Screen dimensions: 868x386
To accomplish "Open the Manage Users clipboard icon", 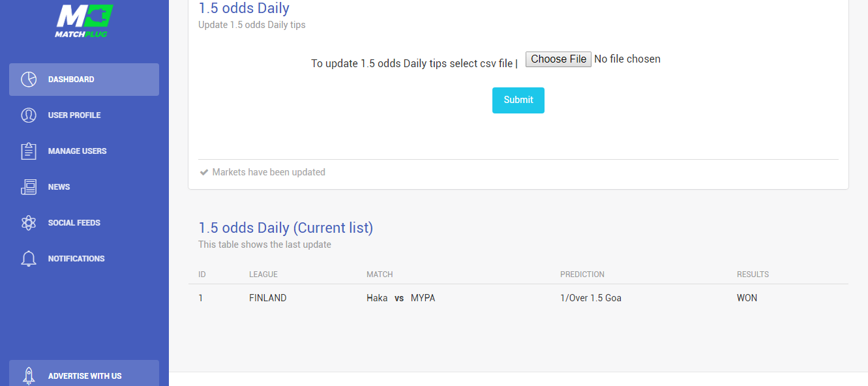I will click(29, 151).
